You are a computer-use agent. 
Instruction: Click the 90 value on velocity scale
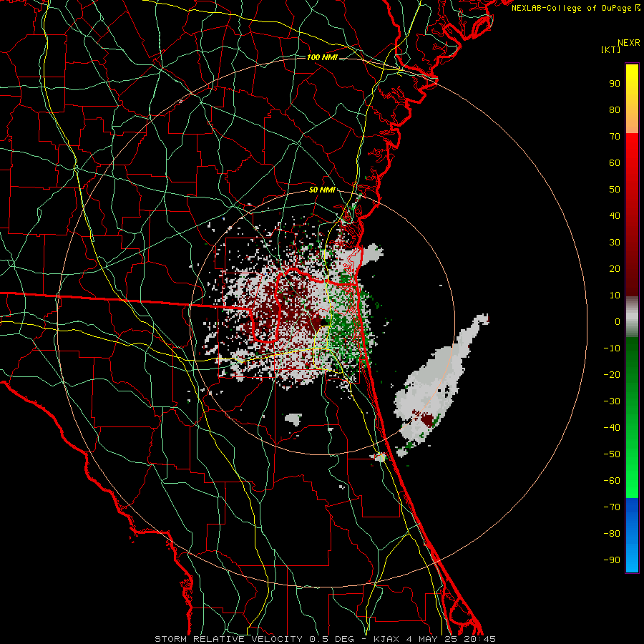(615, 84)
